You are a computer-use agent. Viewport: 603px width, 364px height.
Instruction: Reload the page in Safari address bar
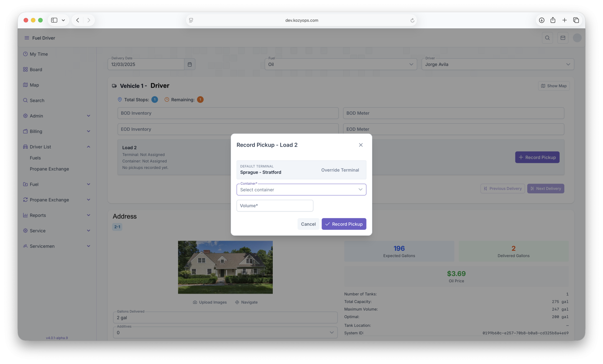tap(412, 20)
